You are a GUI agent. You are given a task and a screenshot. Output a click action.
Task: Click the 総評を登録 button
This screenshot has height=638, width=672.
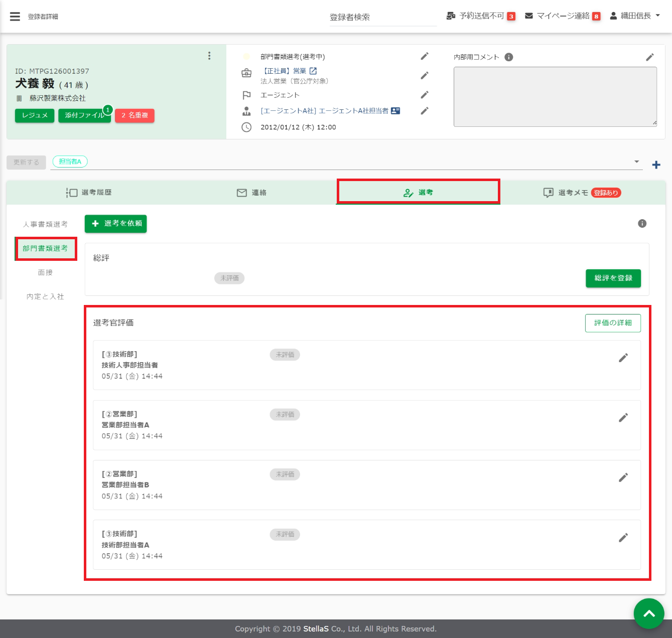[613, 278]
